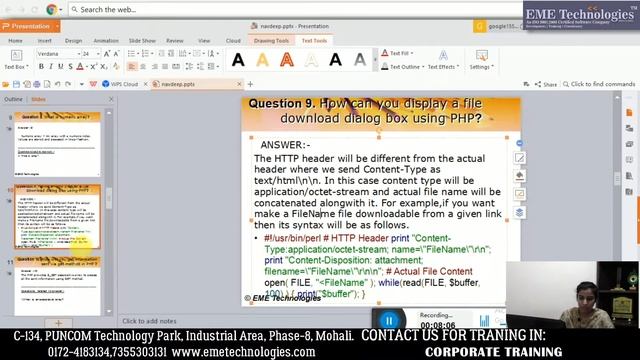Screen dimensions: 640x360
Task: Toggle underline formatting
Action: click(x=61, y=67)
